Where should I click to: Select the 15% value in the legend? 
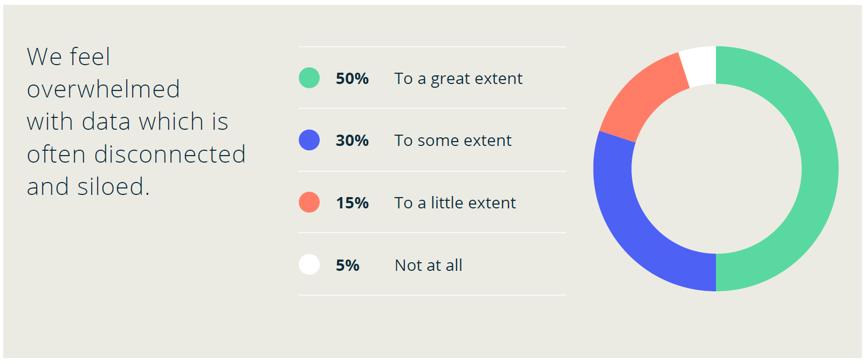[x=352, y=203]
